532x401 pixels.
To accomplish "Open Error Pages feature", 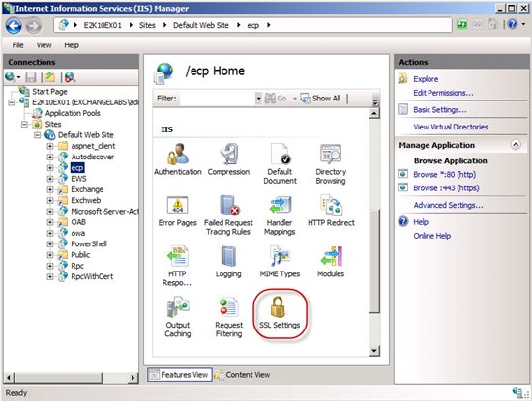I will click(177, 211).
